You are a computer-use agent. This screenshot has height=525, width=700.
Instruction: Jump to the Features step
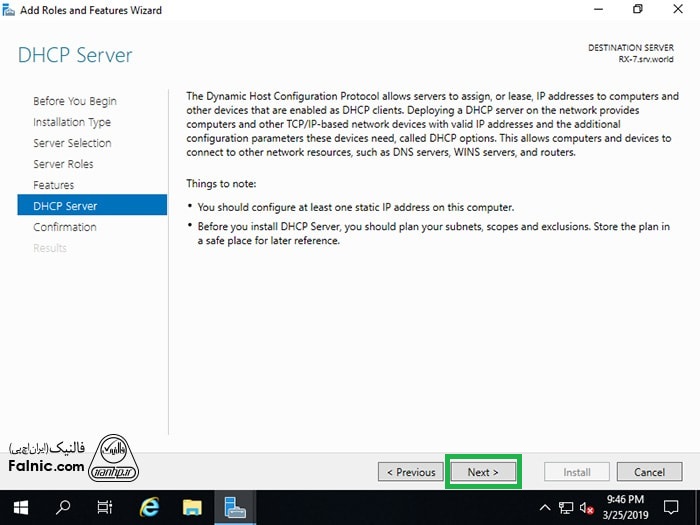coord(54,185)
